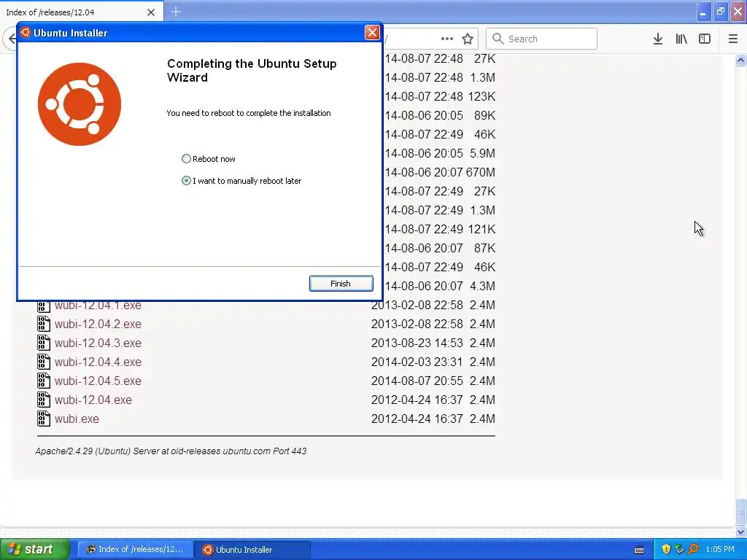Open the wubi-12.04.2.exe link

98,324
